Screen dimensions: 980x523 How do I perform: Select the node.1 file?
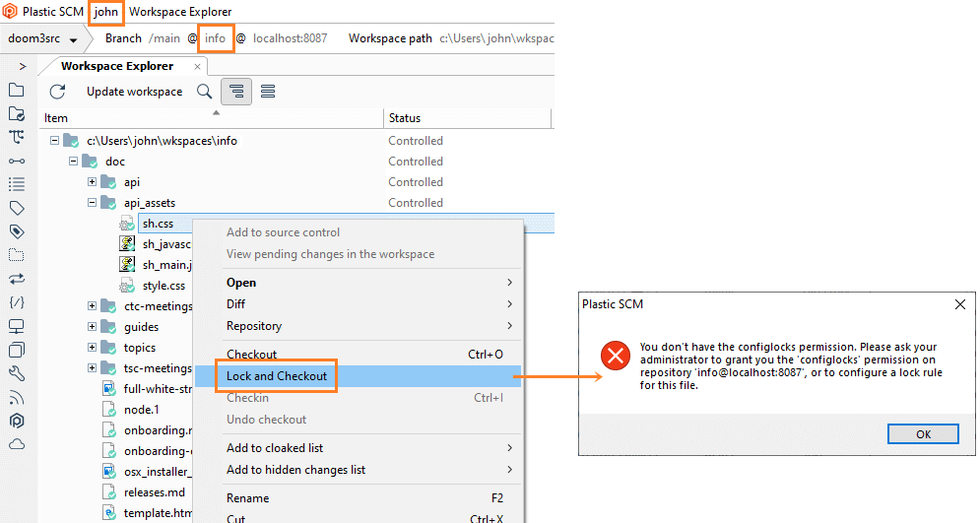(141, 410)
